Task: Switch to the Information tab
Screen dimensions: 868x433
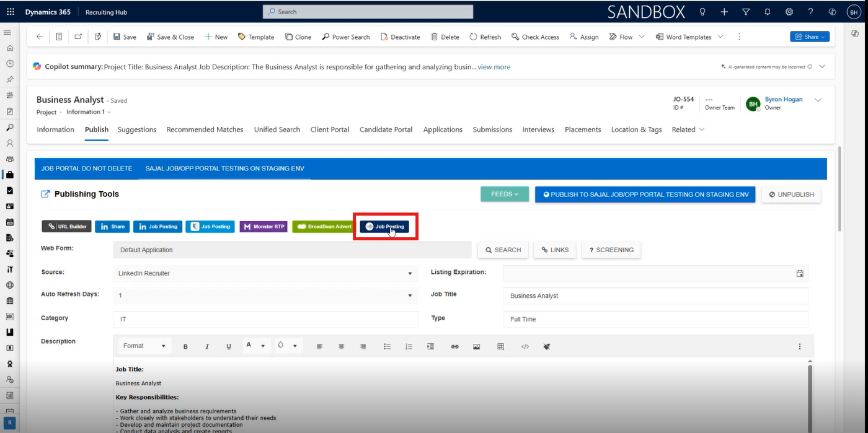Action: coord(55,129)
